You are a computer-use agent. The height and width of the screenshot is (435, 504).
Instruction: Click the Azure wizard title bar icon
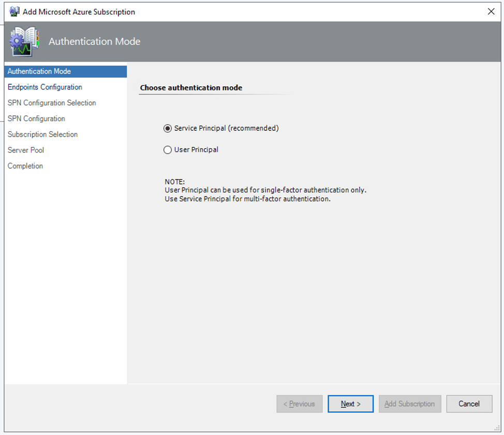click(14, 11)
